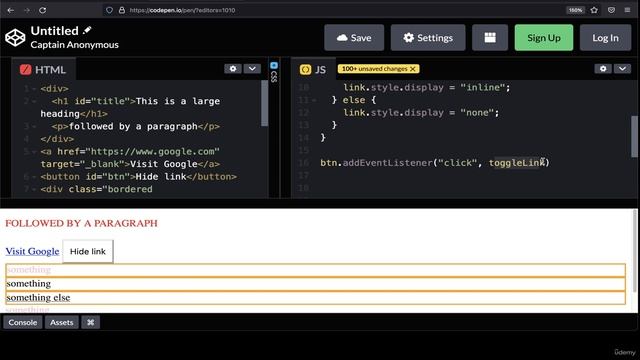Dismiss the unsaved changes notice

point(413,69)
